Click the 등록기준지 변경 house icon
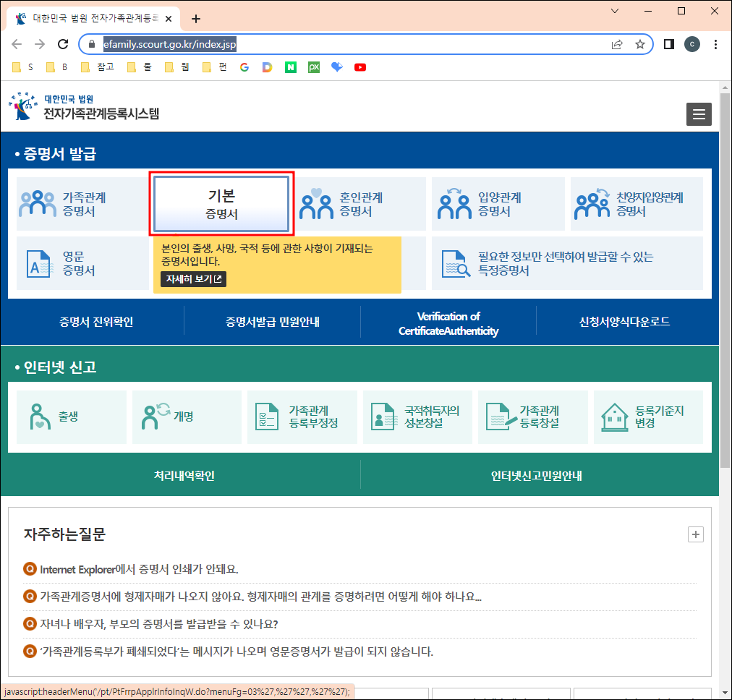 614,417
